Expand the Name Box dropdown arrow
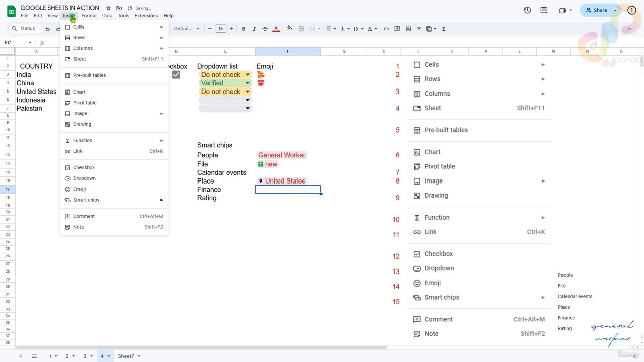Screen dimensions: 644x362 pyautogui.click(x=30, y=43)
